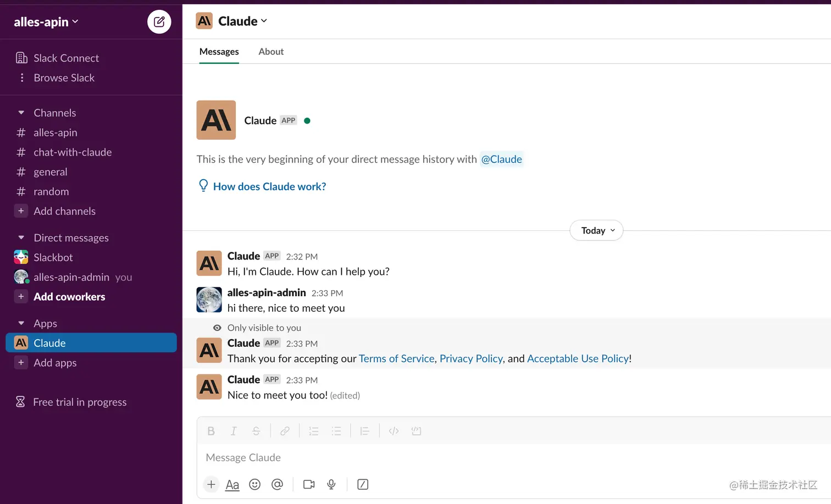Screen dimensions: 831x504
Task: Click alles-apin-admin's earth profile picture
Action: point(209,300)
